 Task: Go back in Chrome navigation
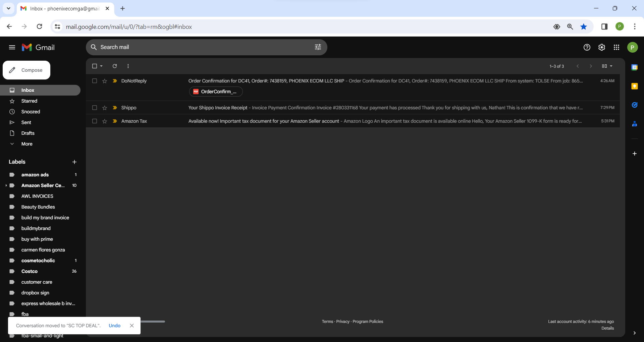pos(9,26)
